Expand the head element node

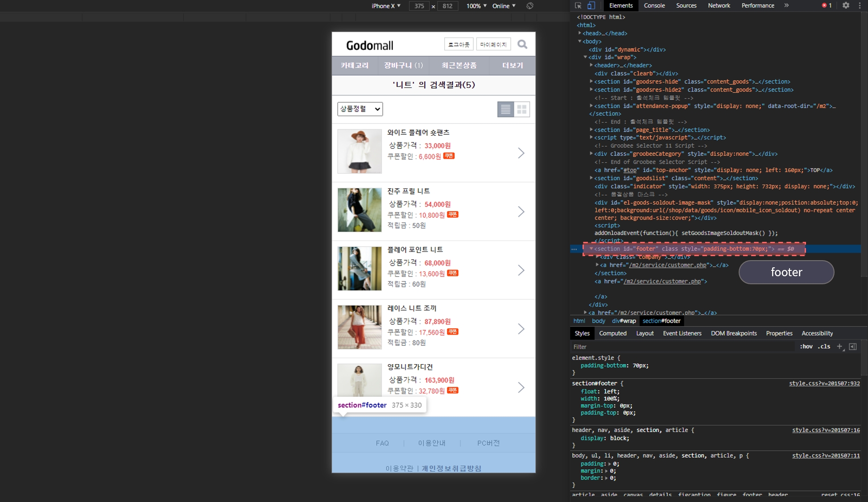point(580,33)
